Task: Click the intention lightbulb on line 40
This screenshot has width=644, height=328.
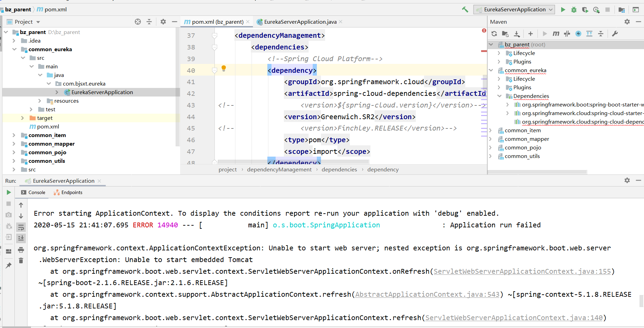Action: (x=224, y=68)
